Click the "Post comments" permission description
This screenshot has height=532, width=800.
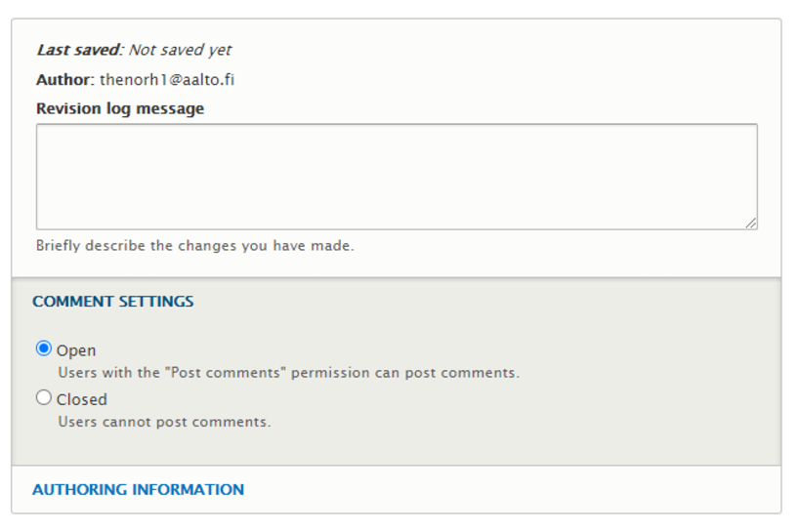pyautogui.click(x=288, y=373)
